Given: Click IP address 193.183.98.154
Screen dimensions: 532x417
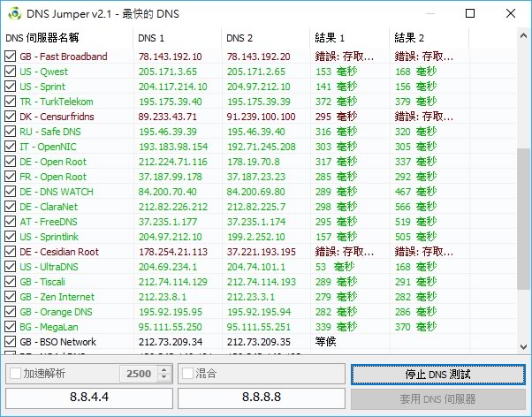Looking at the screenshot, I should 173,147.
